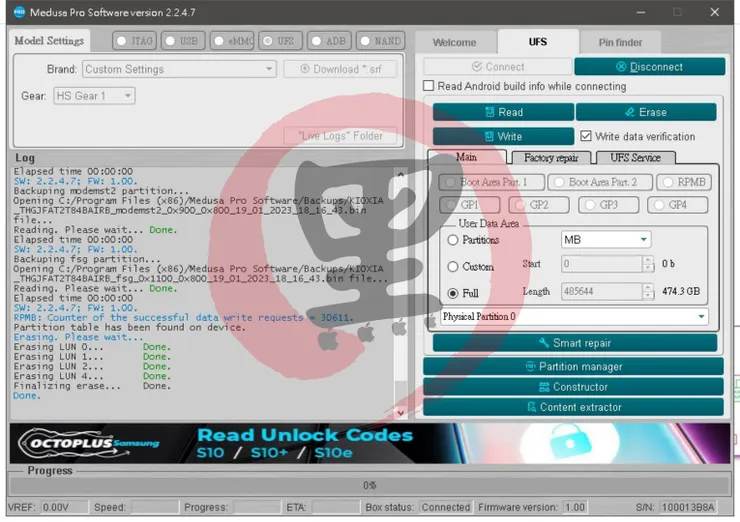Switch to the Pin finder tab
The width and height of the screenshot is (740, 522).
pos(620,42)
